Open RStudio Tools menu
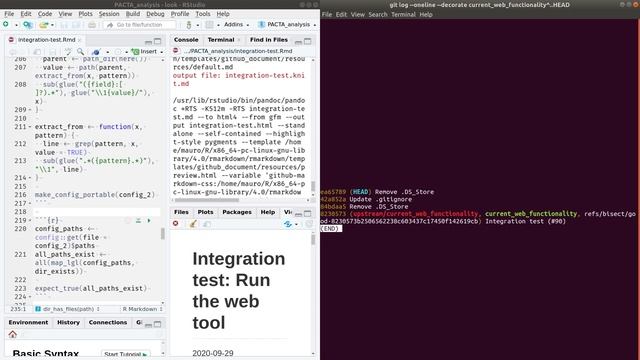The width and height of the screenshot is (640, 360). [x=202, y=14]
